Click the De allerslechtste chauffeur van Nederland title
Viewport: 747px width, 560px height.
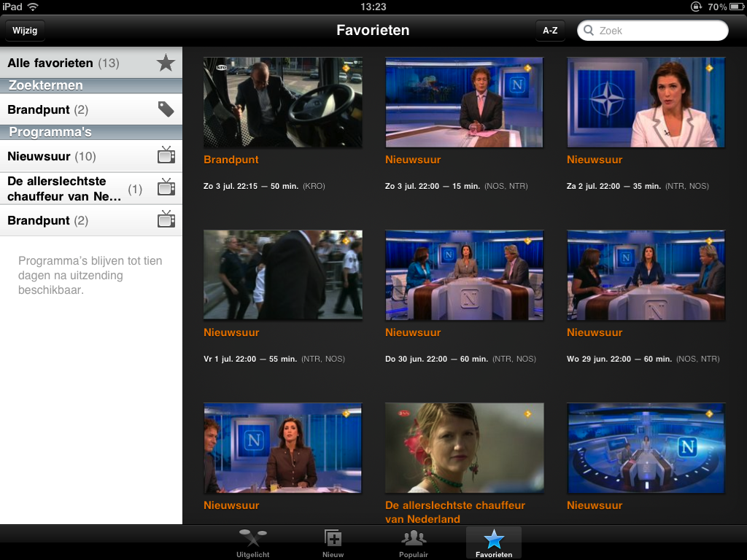coord(455,512)
